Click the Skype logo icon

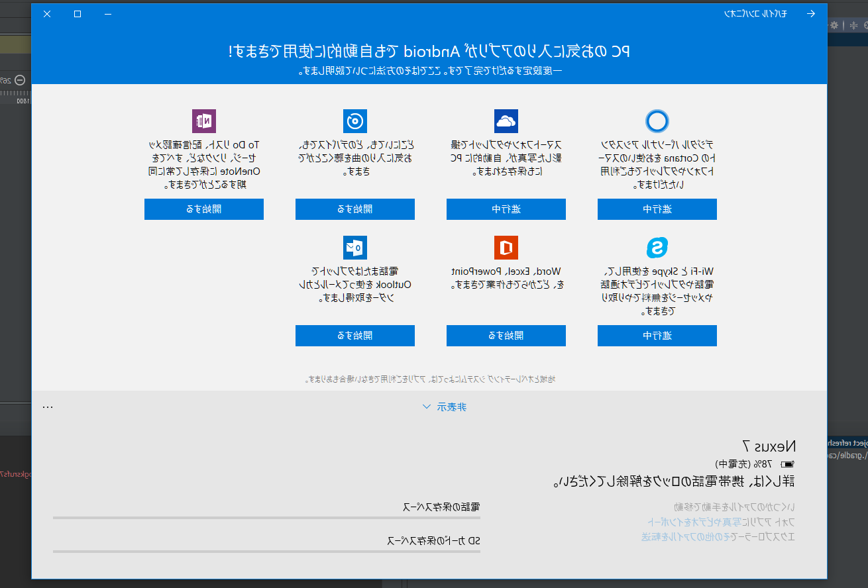[657, 248]
